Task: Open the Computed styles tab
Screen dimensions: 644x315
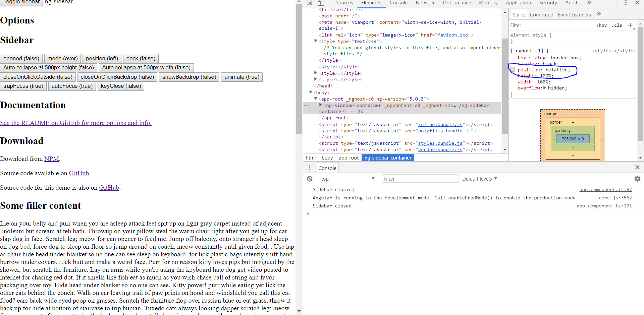Action: [x=541, y=14]
